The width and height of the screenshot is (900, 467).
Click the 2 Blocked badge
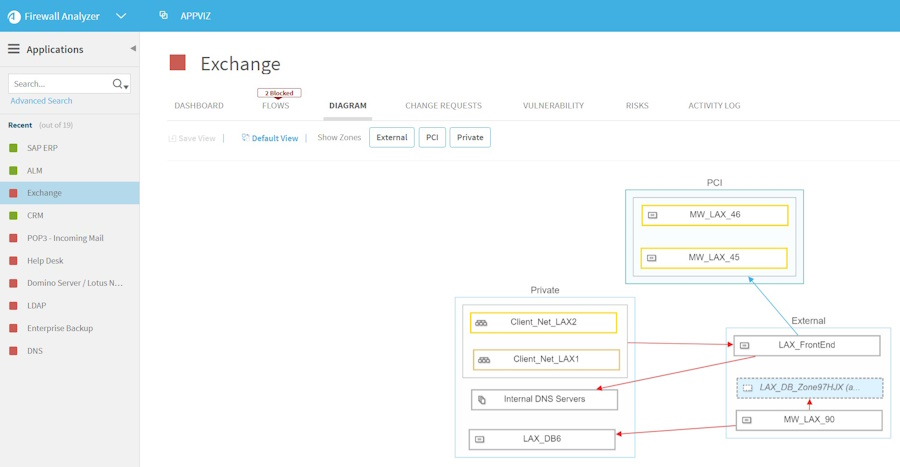click(x=279, y=93)
